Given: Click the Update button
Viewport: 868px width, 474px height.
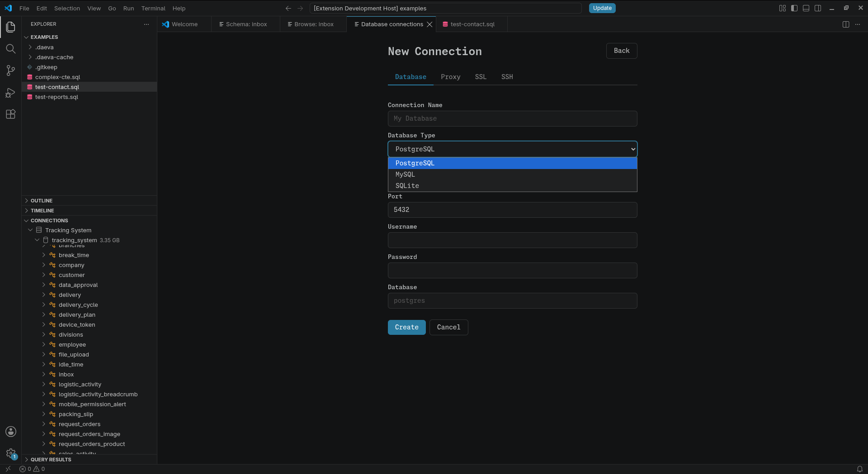Looking at the screenshot, I should click(602, 8).
